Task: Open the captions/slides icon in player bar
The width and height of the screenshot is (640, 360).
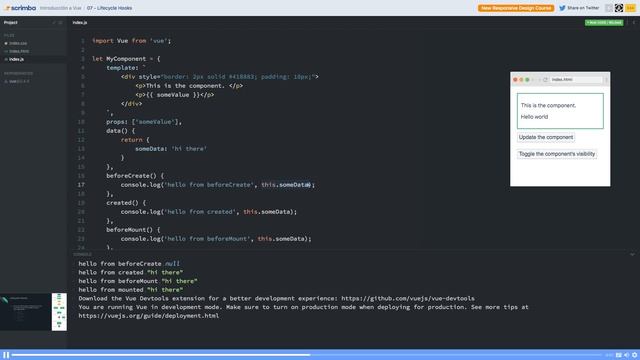Action: 618,355
